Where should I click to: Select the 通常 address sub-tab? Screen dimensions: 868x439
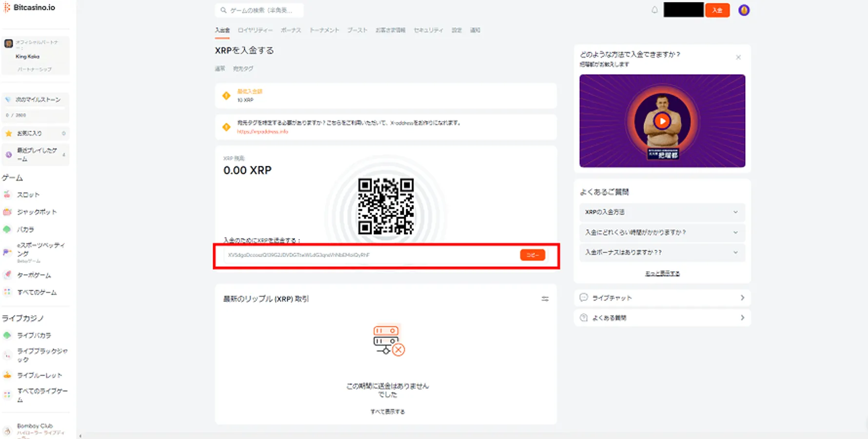(x=220, y=69)
